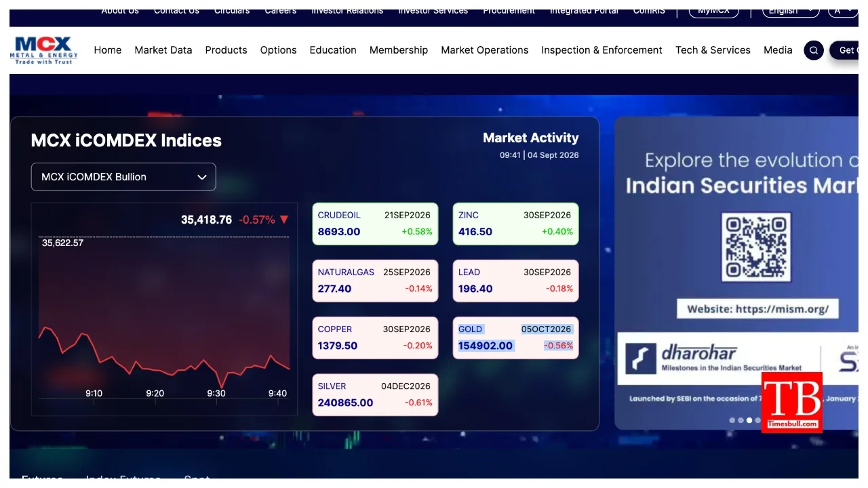Screen dimensions: 868x488
Task: Open the Integrated Portal link
Action: pos(584,11)
